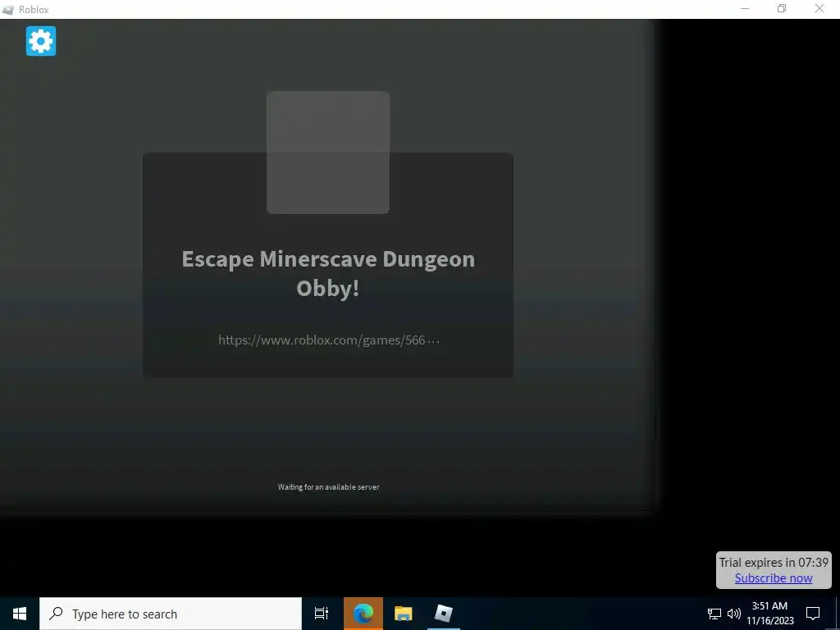Select the Escape Minerscave Dungeon Obby! title
Image resolution: width=840 pixels, height=630 pixels.
point(328,273)
